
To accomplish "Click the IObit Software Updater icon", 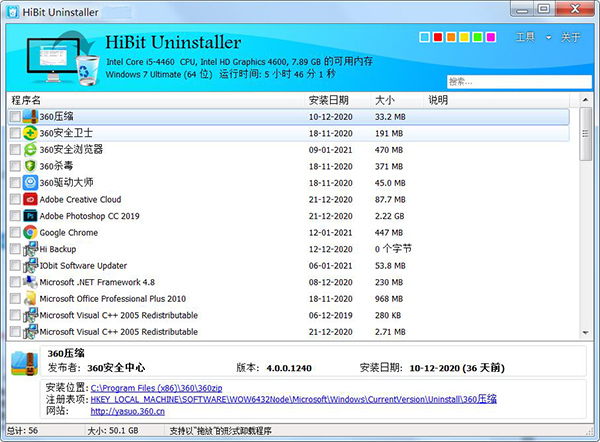I will coord(30,265).
